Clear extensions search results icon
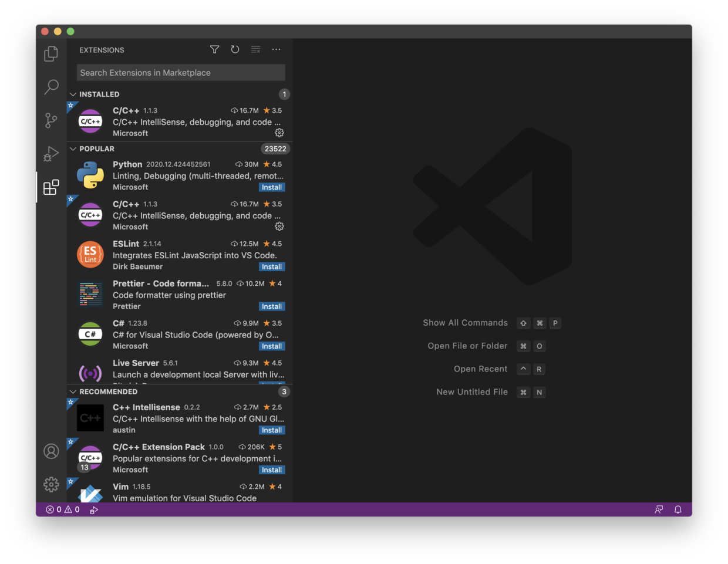The width and height of the screenshot is (728, 564). pyautogui.click(x=255, y=50)
